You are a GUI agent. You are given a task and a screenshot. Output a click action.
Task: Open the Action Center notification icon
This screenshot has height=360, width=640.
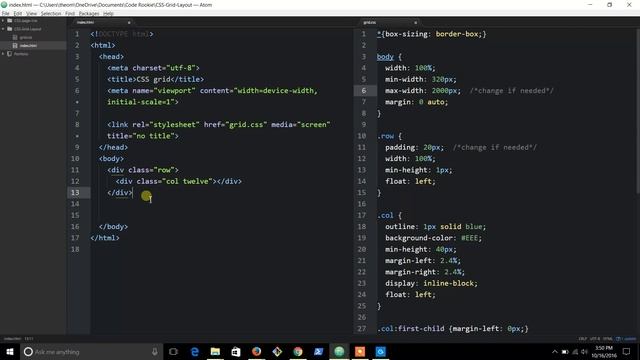point(627,352)
